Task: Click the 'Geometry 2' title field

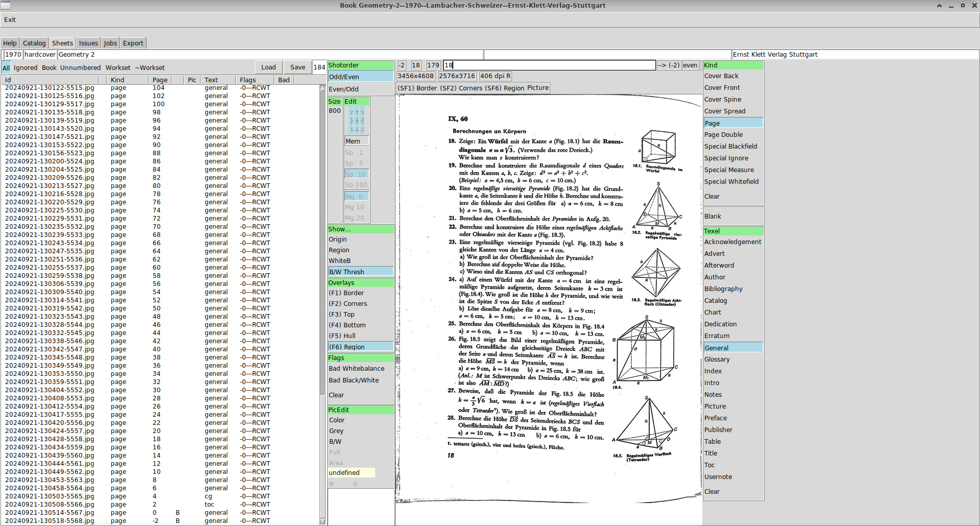Action: click(270, 55)
